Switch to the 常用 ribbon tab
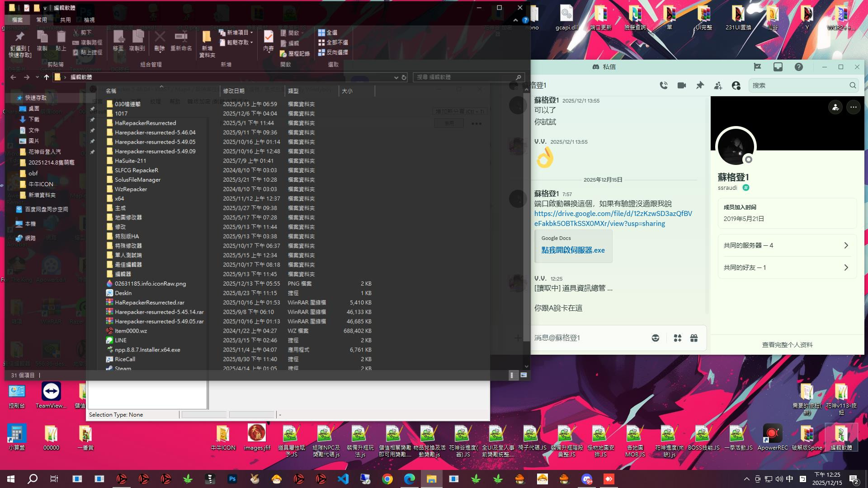Image resolution: width=868 pixels, height=488 pixels. (x=42, y=20)
